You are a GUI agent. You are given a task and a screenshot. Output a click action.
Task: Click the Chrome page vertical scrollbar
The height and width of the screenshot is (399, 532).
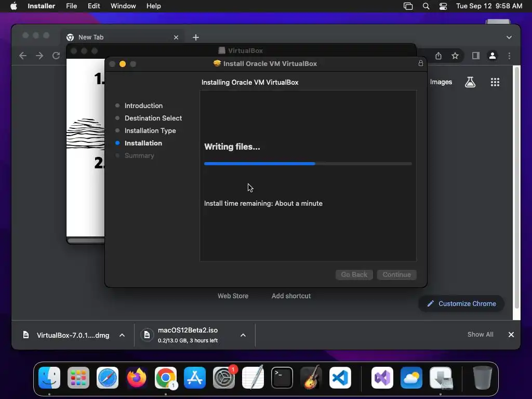click(516, 187)
